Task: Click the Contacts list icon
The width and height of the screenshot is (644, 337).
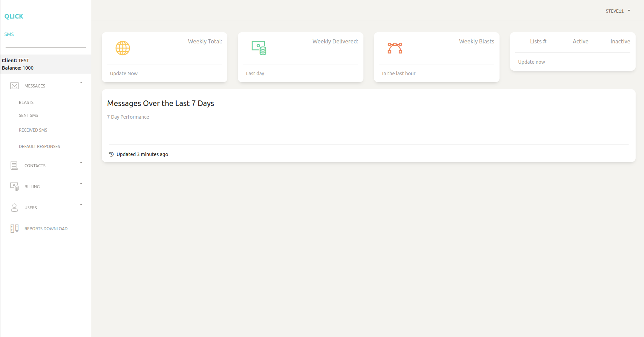Action: (x=14, y=166)
